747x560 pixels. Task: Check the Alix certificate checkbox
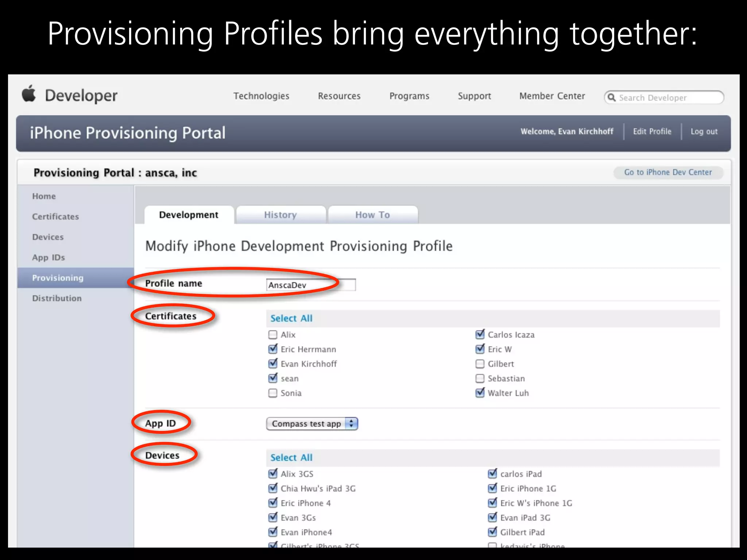tap(272, 335)
